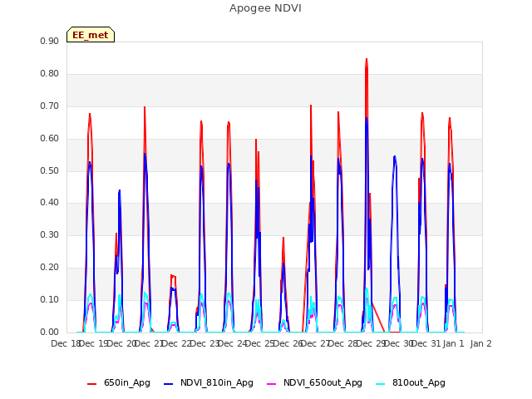Click the Jan 1 x-axis label
This screenshot has height=399, width=532.
coord(453,343)
